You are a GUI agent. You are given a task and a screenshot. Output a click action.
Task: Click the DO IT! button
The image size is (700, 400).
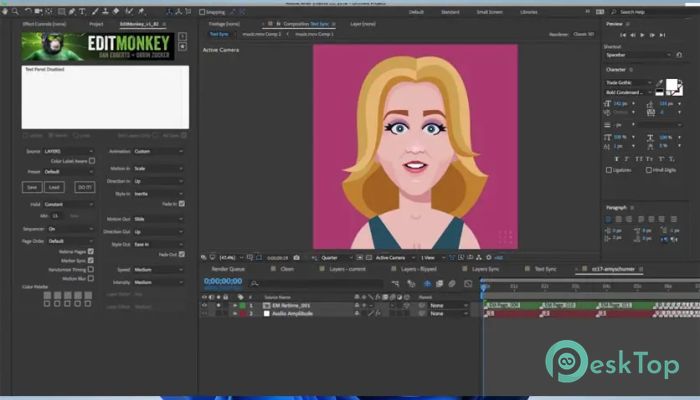pyautogui.click(x=84, y=188)
